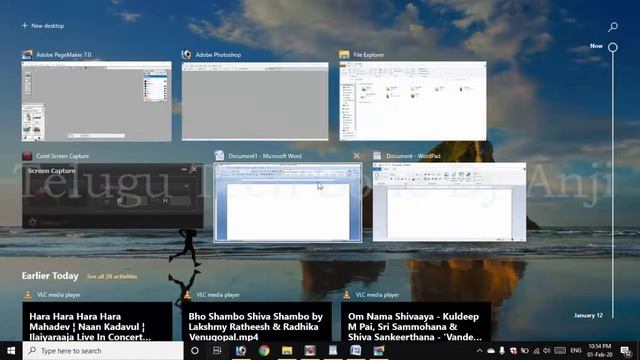This screenshot has width=640, height=360.
Task: Open the timeline search icon
Action: click(613, 27)
